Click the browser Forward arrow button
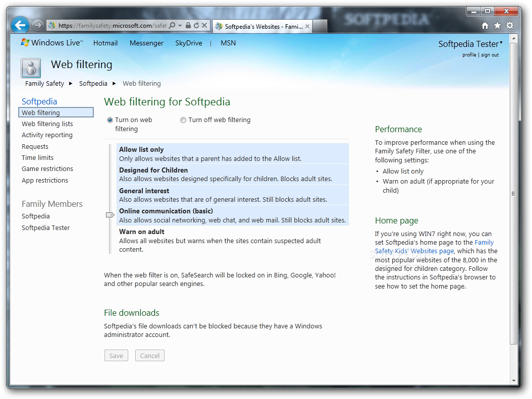The height and width of the screenshot is (399, 532). [x=38, y=25]
